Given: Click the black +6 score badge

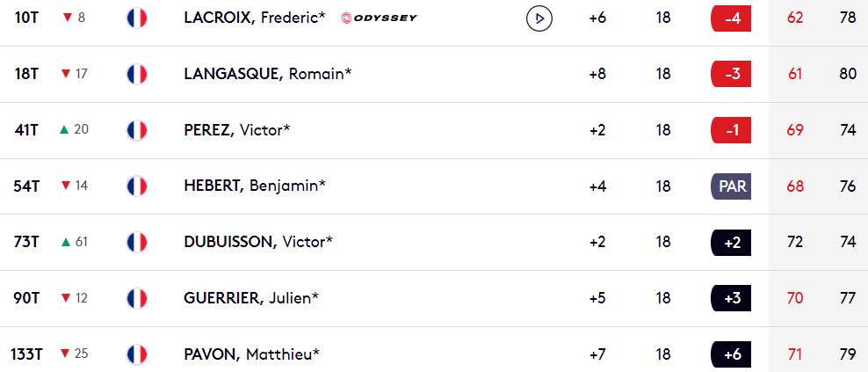Looking at the screenshot, I should pos(731,354).
